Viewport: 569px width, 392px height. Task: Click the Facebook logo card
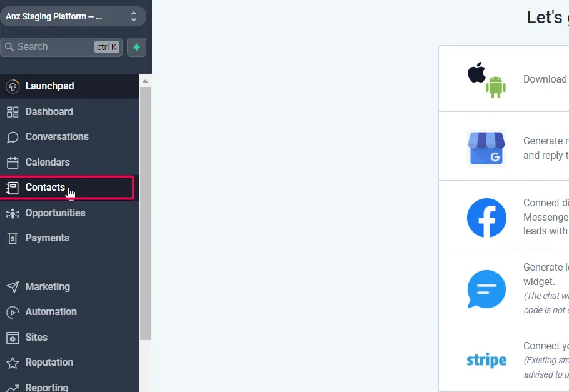486,218
